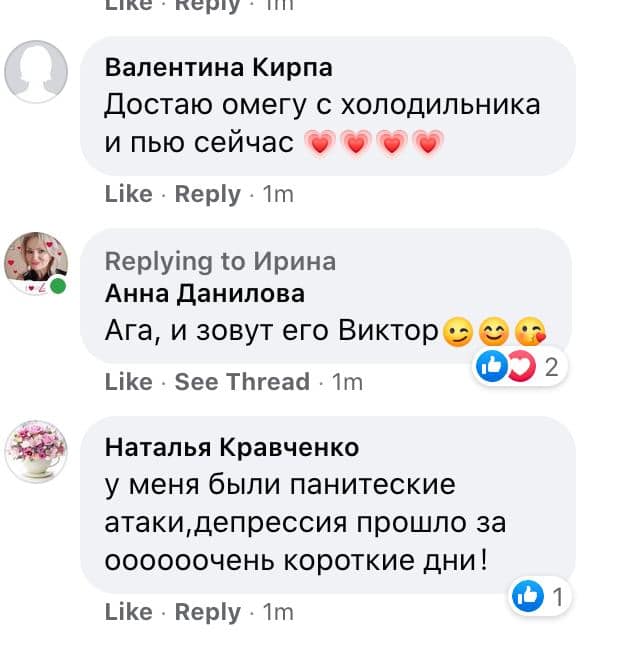The image size is (634, 646).
Task: Like Анна Данилова's comment
Action: 129,382
